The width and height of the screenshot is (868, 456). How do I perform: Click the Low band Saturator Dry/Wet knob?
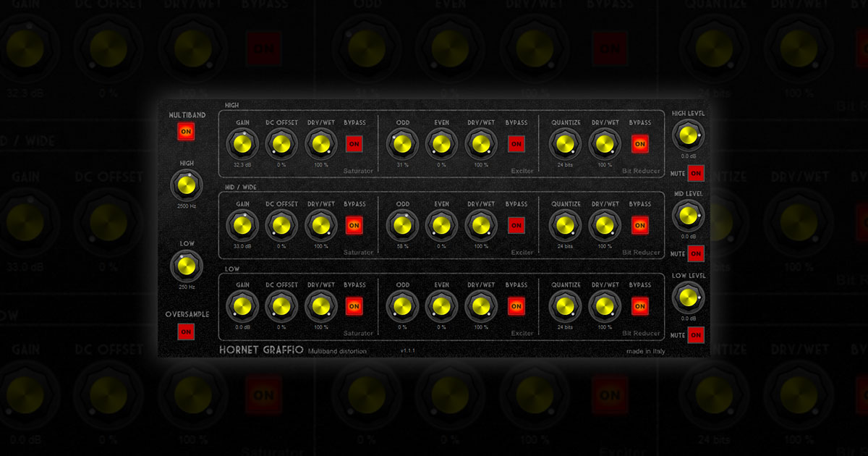(x=320, y=306)
